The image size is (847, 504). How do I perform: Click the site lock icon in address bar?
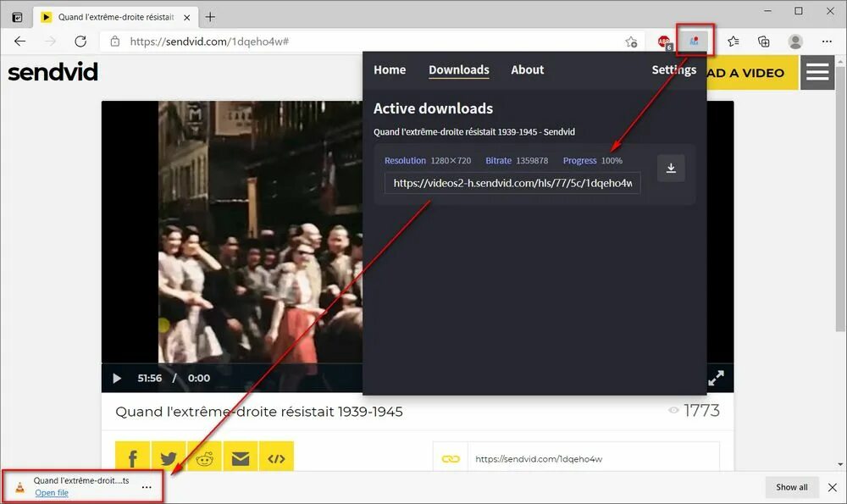pyautogui.click(x=114, y=41)
